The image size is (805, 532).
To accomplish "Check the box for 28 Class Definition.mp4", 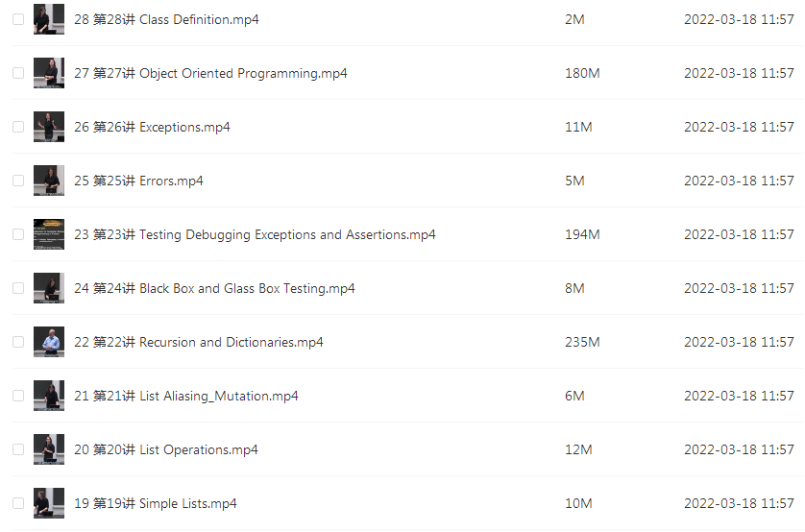I will tap(18, 19).
